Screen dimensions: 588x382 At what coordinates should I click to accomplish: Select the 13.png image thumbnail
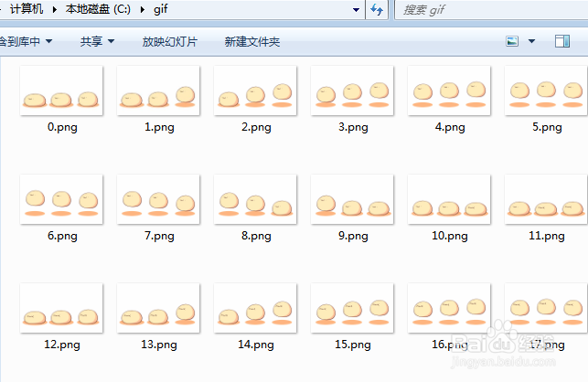click(158, 308)
